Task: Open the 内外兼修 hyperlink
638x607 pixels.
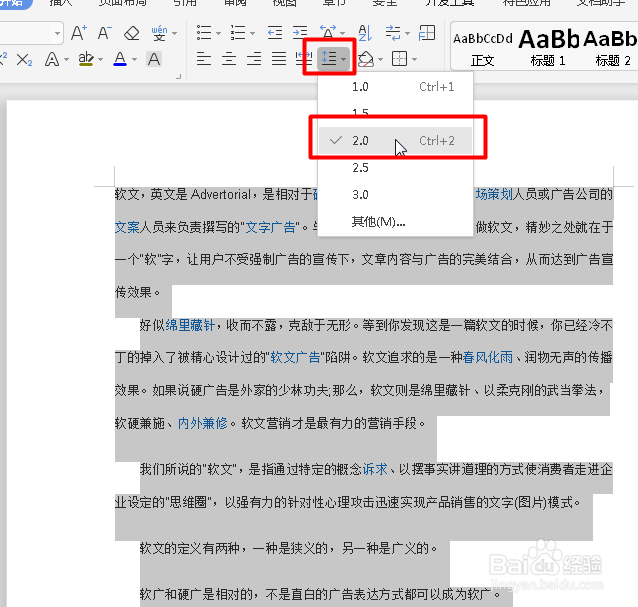Action: coord(203,424)
